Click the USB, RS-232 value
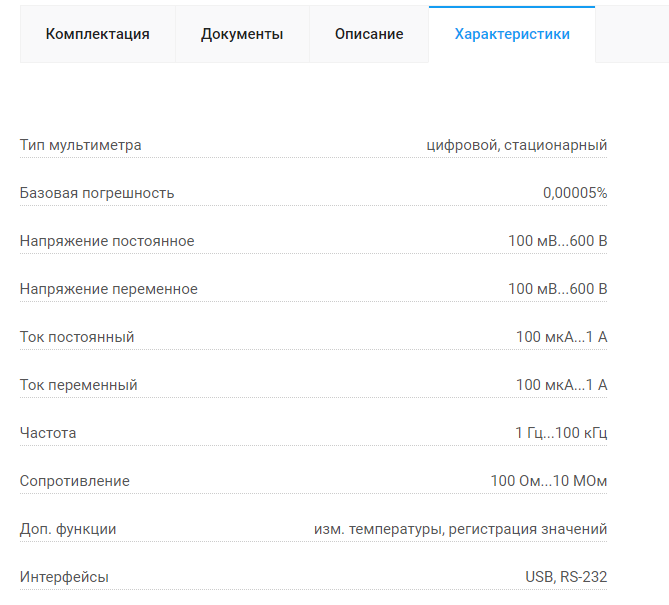This screenshot has height=605, width=669. point(566,577)
